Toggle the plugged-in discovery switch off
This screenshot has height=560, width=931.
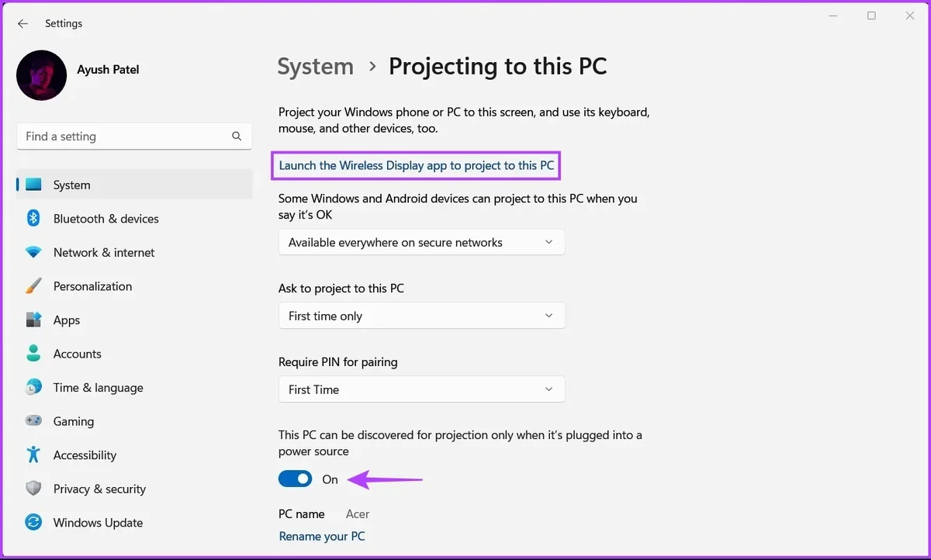point(296,479)
